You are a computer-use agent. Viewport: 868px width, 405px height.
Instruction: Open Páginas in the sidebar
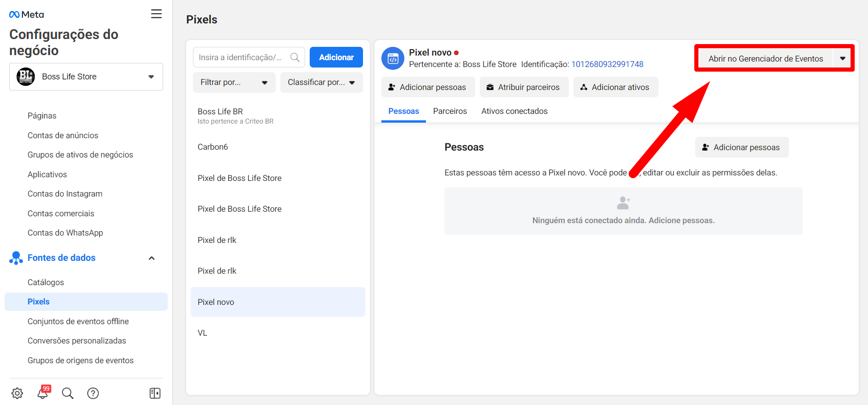42,116
